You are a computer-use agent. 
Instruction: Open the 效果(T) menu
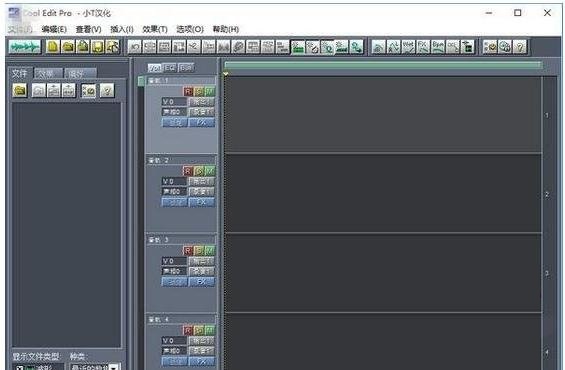tap(155, 29)
